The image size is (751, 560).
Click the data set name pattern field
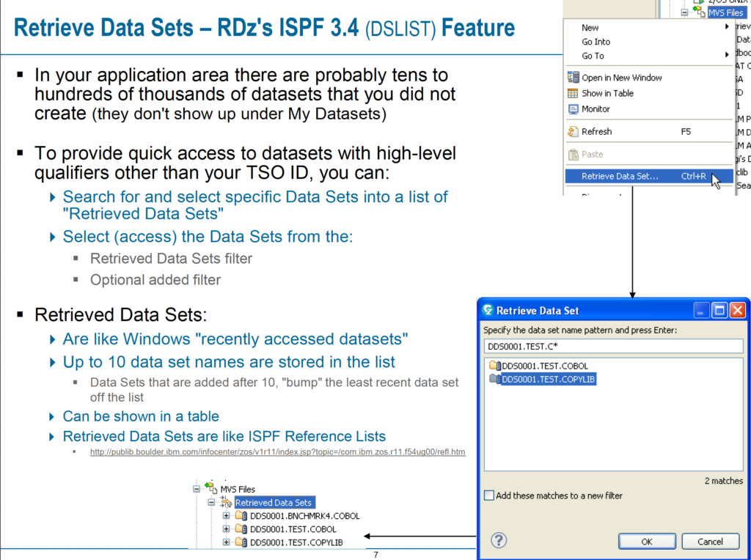pos(613,345)
